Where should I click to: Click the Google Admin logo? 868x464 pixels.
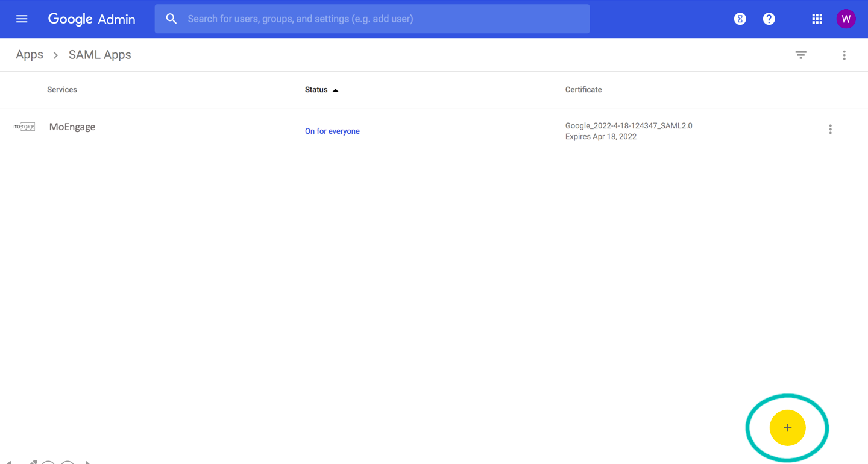tap(92, 19)
